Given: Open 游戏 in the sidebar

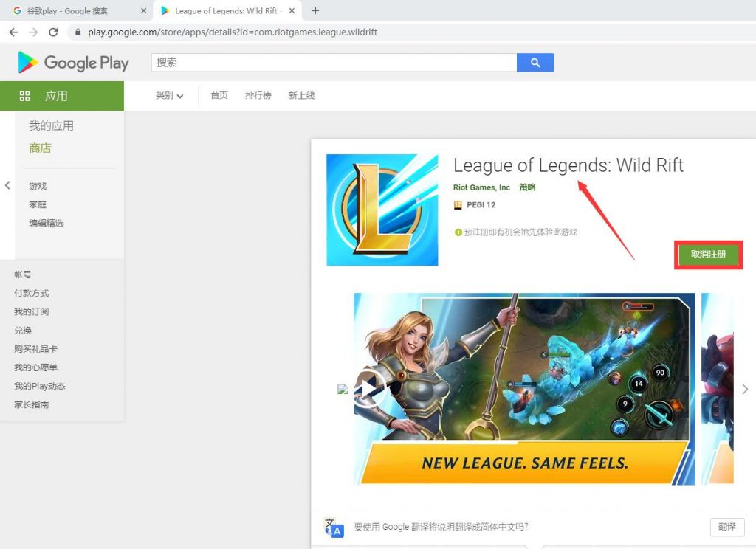Looking at the screenshot, I should click(38, 186).
